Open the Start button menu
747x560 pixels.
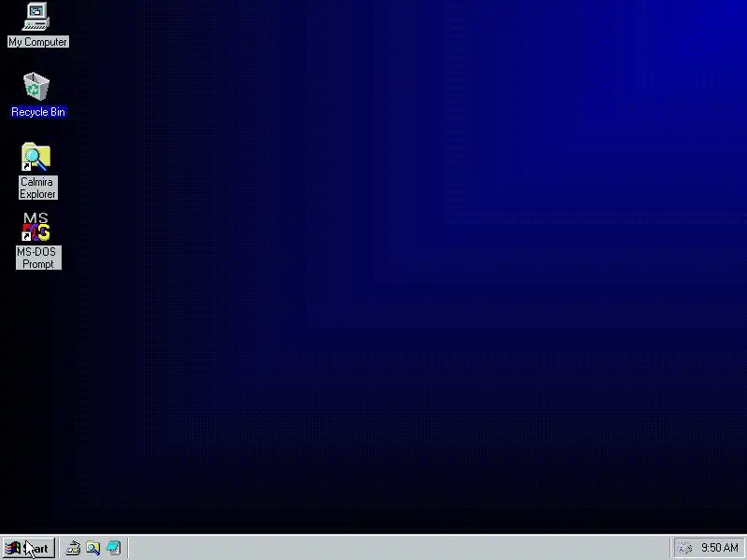[x=29, y=548]
